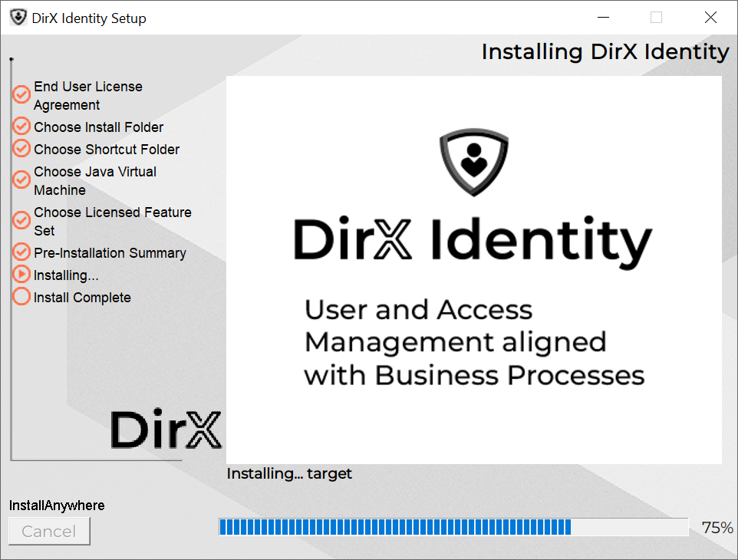Select the Install Complete step label
The width and height of the screenshot is (738, 560).
pyautogui.click(x=82, y=298)
